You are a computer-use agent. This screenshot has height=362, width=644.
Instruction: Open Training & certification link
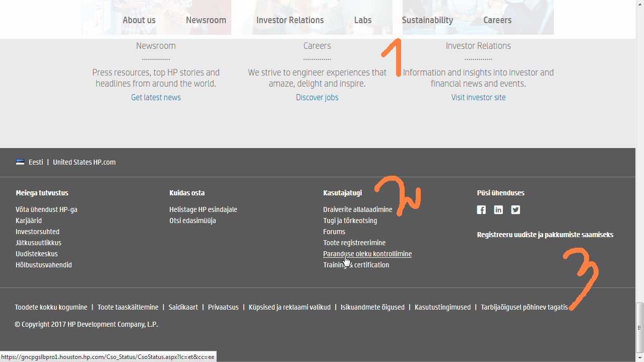tap(356, 265)
